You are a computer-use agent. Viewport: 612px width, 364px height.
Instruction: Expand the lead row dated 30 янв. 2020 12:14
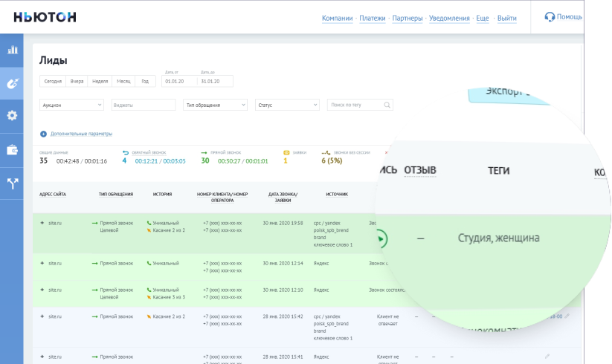42,264
